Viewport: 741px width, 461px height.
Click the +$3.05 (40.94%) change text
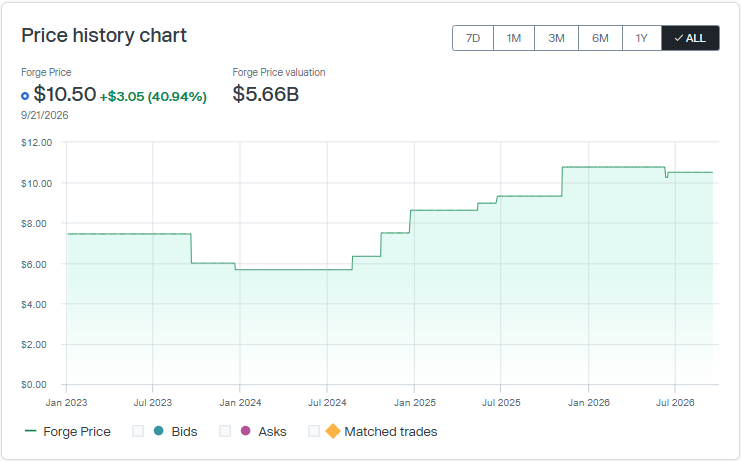click(153, 97)
